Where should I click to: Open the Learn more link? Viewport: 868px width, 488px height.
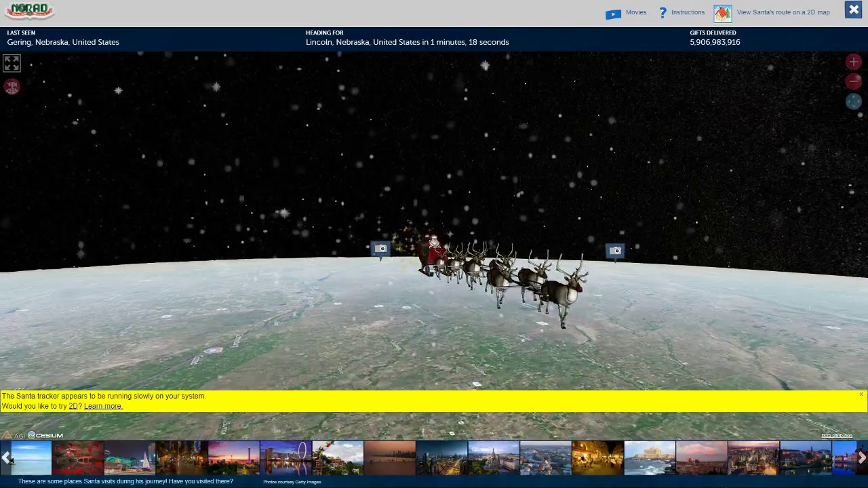pos(103,406)
